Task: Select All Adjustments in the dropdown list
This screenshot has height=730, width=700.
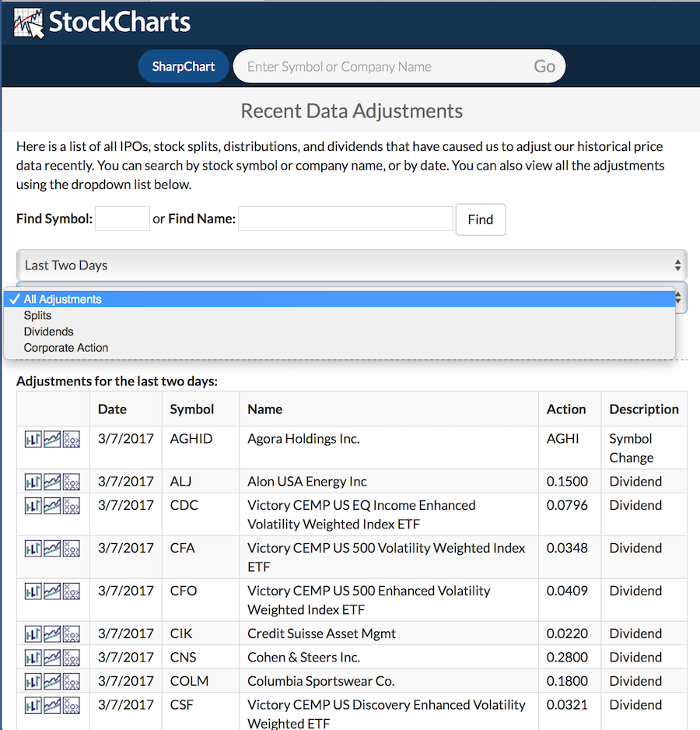Action: coord(62,299)
